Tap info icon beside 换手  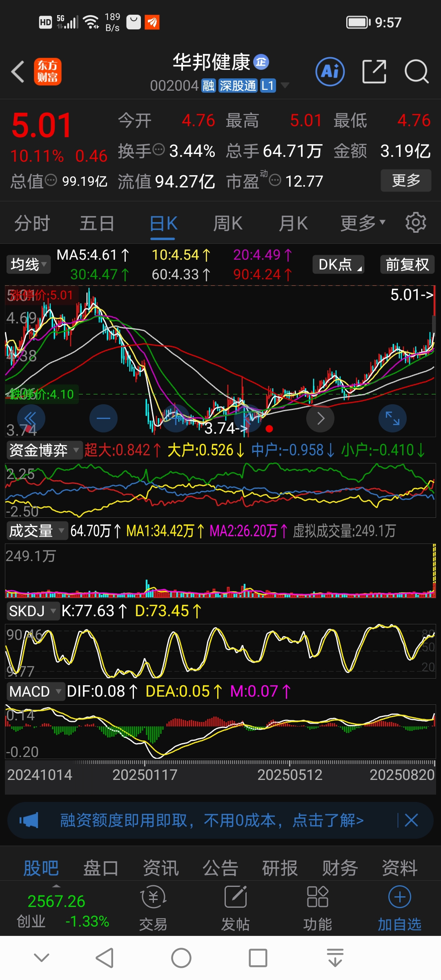158,150
